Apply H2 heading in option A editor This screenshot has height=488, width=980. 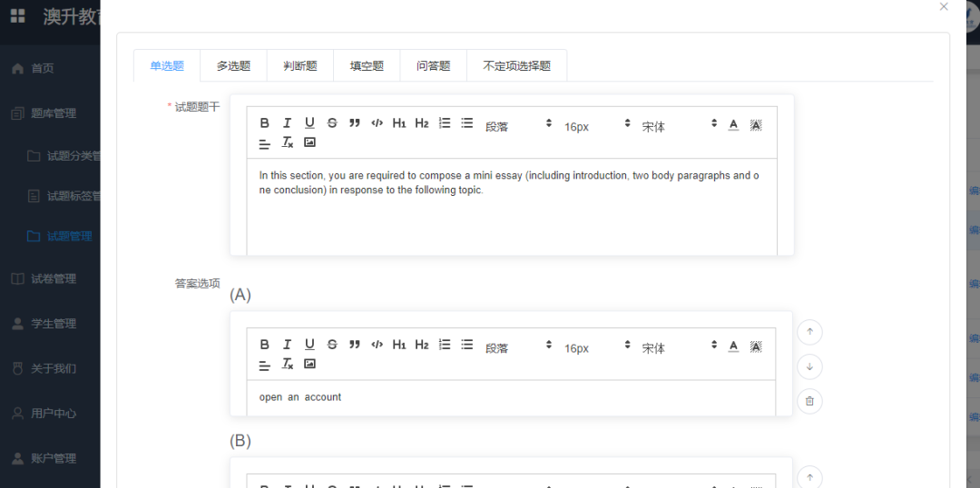coord(422,345)
